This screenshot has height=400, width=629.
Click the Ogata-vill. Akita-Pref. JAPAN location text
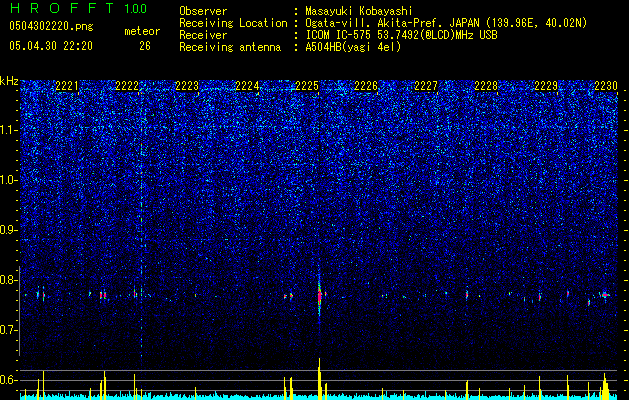(446, 23)
